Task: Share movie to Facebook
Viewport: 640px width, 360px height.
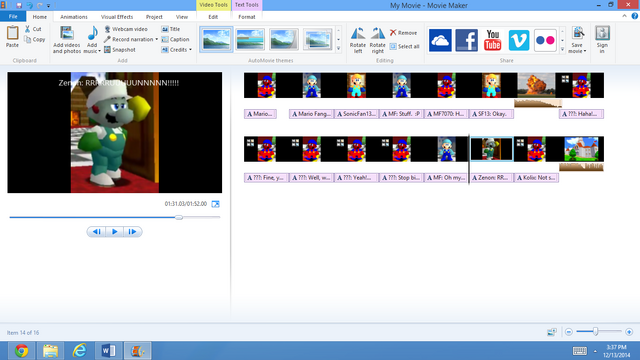Action: point(466,40)
